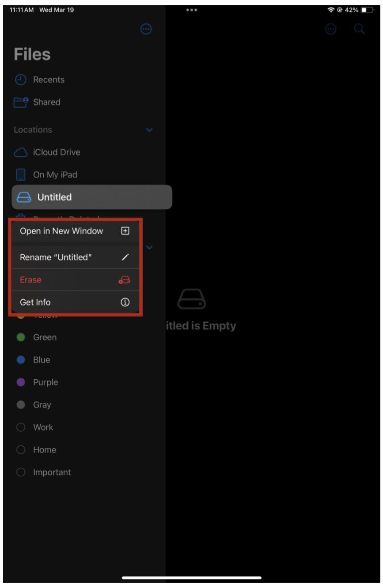Image resolution: width=383 pixels, height=588 pixels.
Task: Collapse the Locations section chevron
Action: (149, 130)
